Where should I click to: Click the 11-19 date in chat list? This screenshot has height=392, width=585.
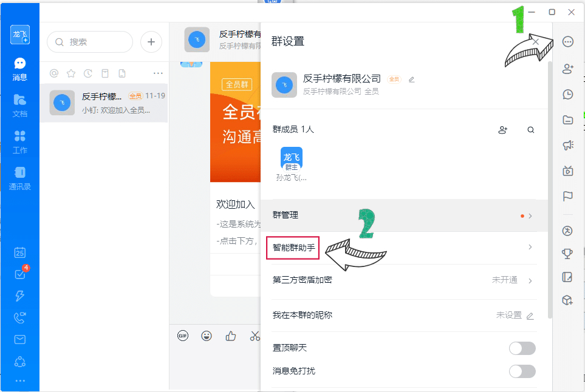click(155, 96)
